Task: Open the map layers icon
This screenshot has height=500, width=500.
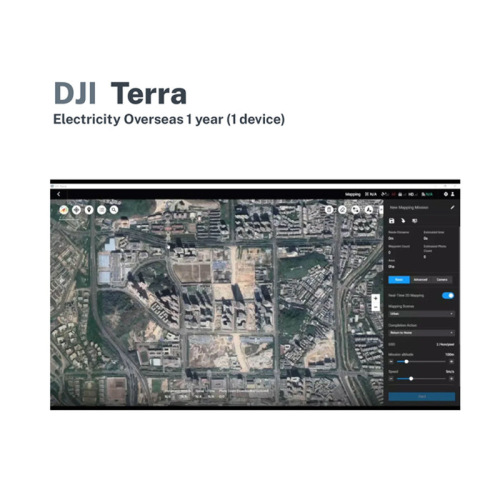Action: 102,210
